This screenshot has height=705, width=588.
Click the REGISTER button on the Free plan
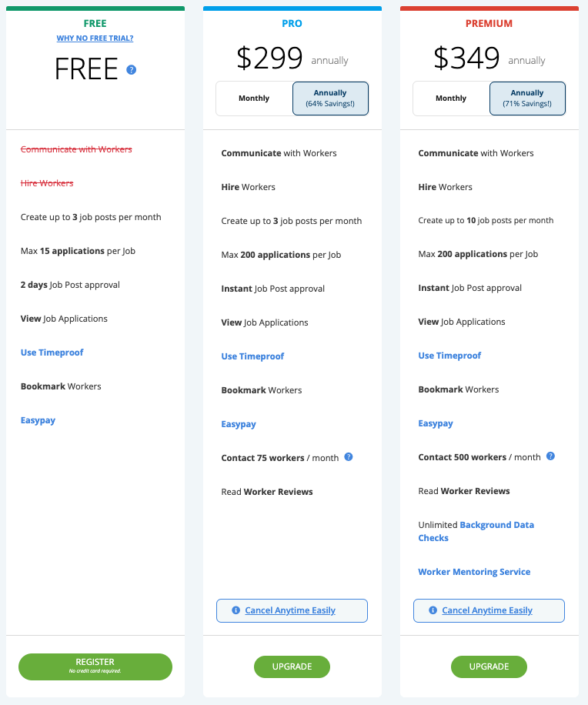click(x=95, y=667)
